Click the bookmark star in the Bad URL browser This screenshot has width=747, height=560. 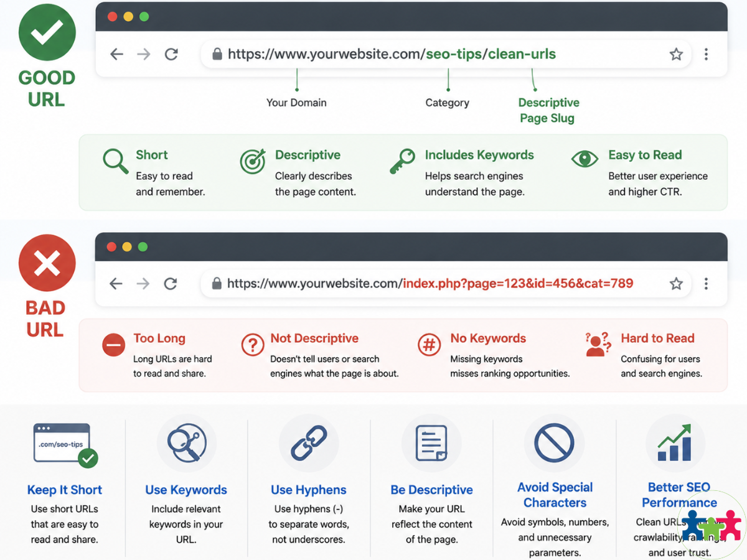(x=676, y=284)
